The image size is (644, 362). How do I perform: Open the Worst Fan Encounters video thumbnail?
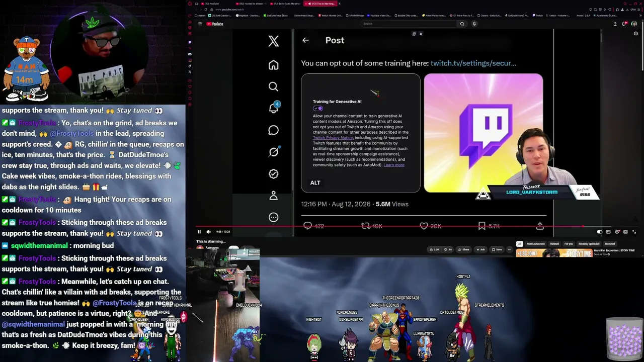click(554, 253)
